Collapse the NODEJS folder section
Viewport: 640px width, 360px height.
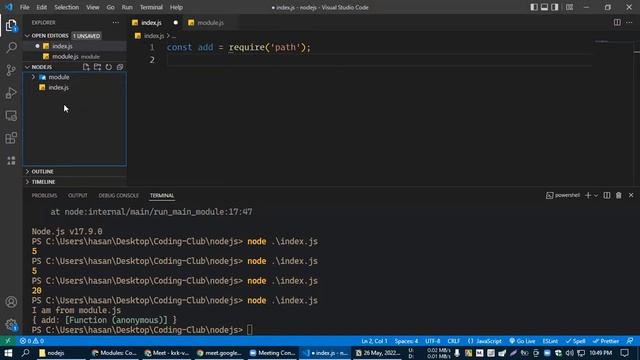click(27, 67)
